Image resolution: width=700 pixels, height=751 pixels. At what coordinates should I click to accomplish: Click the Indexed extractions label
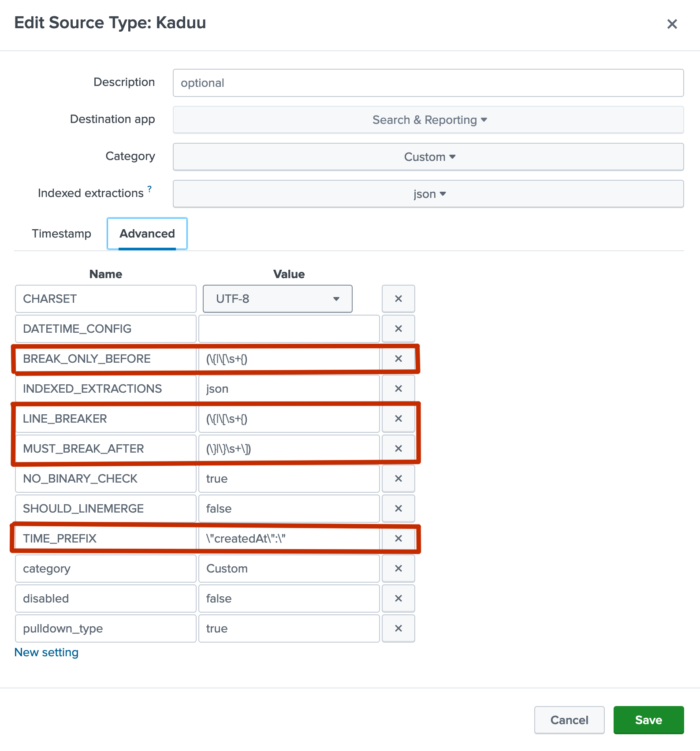click(x=91, y=193)
